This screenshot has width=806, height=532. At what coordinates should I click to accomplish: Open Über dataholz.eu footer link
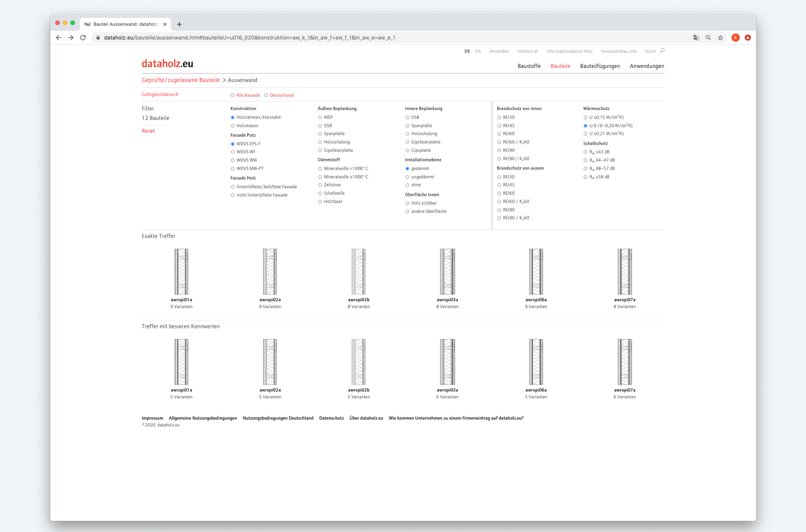pos(366,418)
